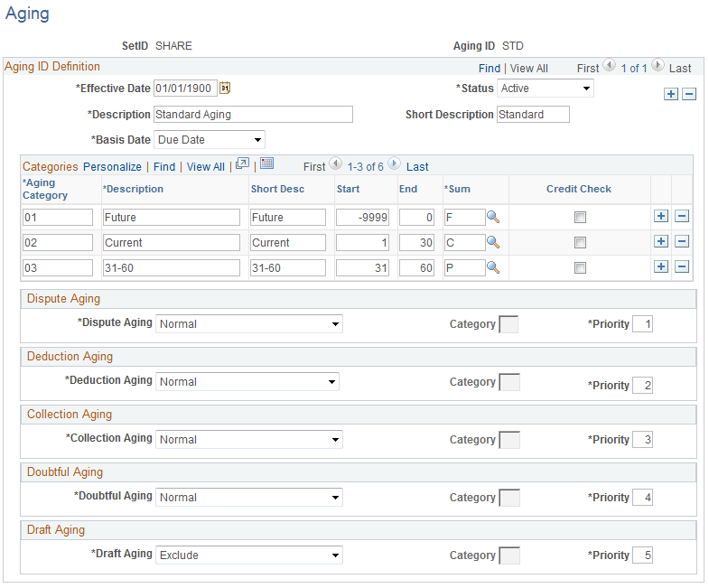Image resolution: width=709 pixels, height=588 pixels.
Task: Delete the 31-60 category row
Action: click(x=681, y=266)
